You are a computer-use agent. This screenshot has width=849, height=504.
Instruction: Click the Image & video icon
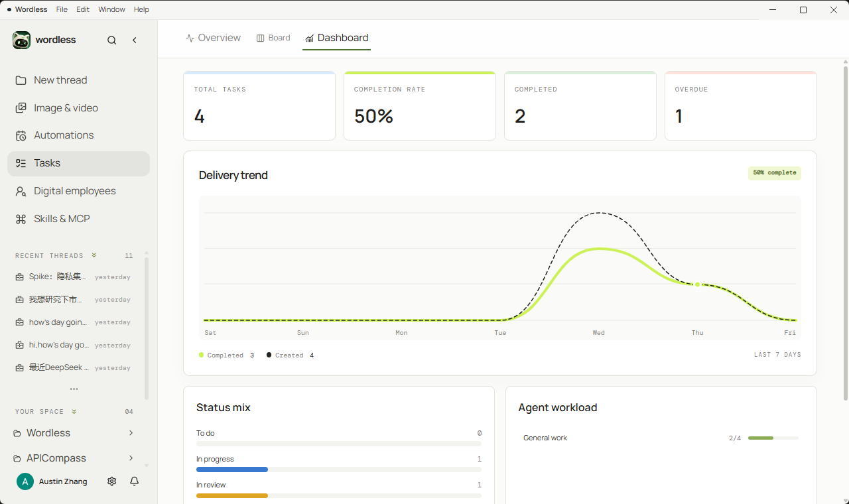(21, 108)
